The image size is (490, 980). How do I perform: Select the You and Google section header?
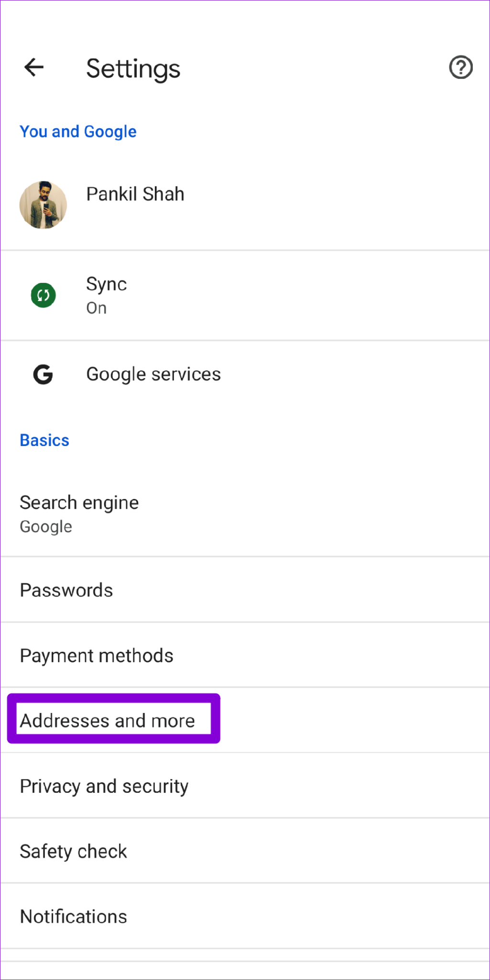[78, 131]
